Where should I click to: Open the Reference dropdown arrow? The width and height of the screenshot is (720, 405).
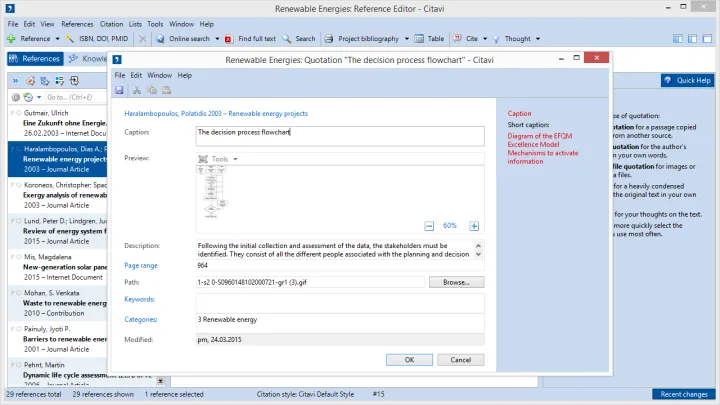point(57,39)
